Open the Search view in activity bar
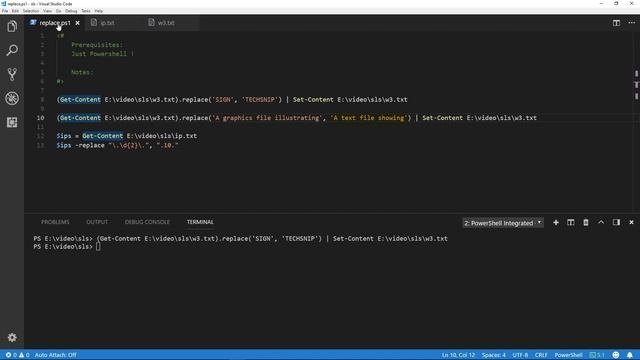 12,50
